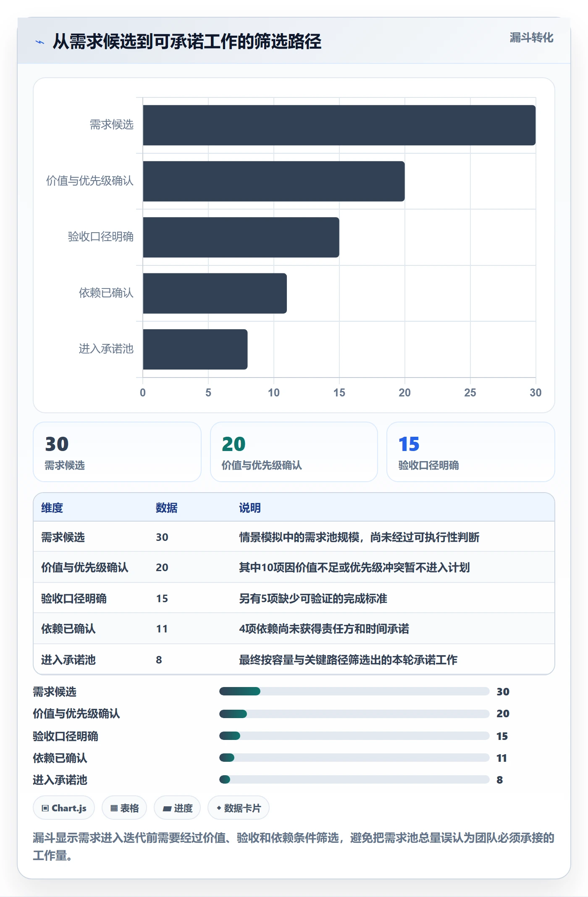Click the 数据卡片 tag chip

239,808
